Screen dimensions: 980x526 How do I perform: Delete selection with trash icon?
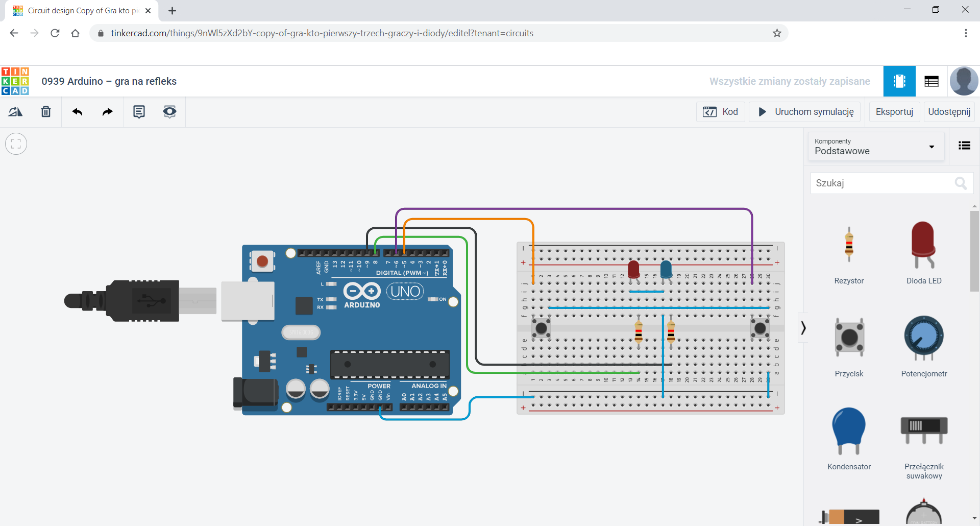pyautogui.click(x=46, y=112)
